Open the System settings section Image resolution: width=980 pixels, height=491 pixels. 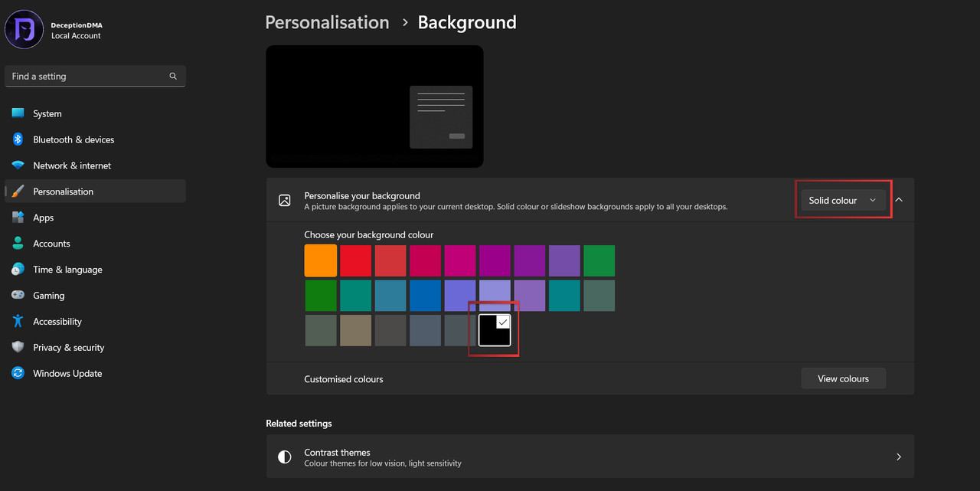pyautogui.click(x=47, y=113)
